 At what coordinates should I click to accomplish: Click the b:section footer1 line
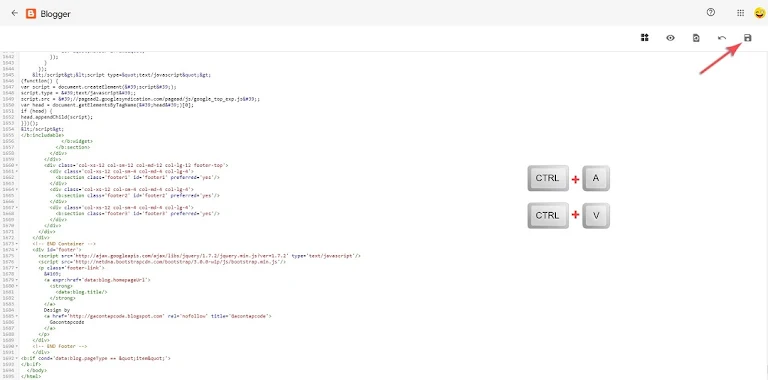(x=137, y=177)
